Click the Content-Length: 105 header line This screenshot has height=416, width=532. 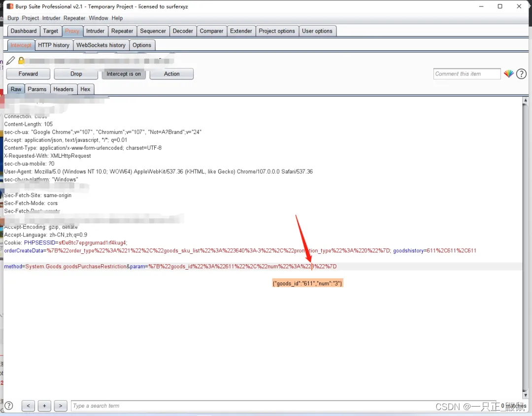pyautogui.click(x=29, y=124)
